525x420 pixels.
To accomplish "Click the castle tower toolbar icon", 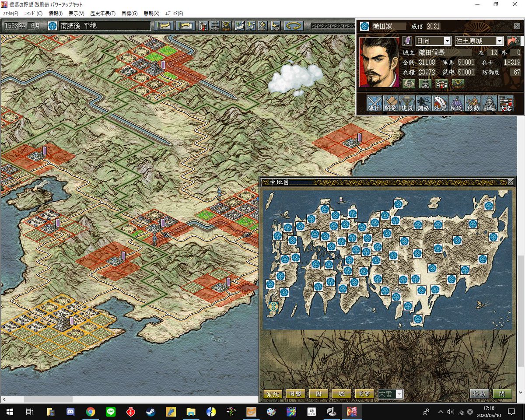I will pos(215,26).
